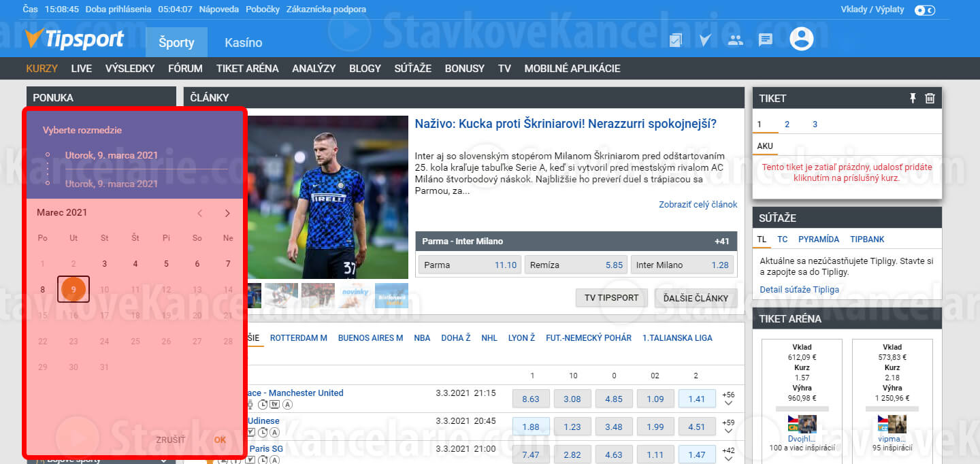Screen dimensions: 980x464
Task: Click the clock icon under Udinese match
Action: pyautogui.click(x=263, y=432)
